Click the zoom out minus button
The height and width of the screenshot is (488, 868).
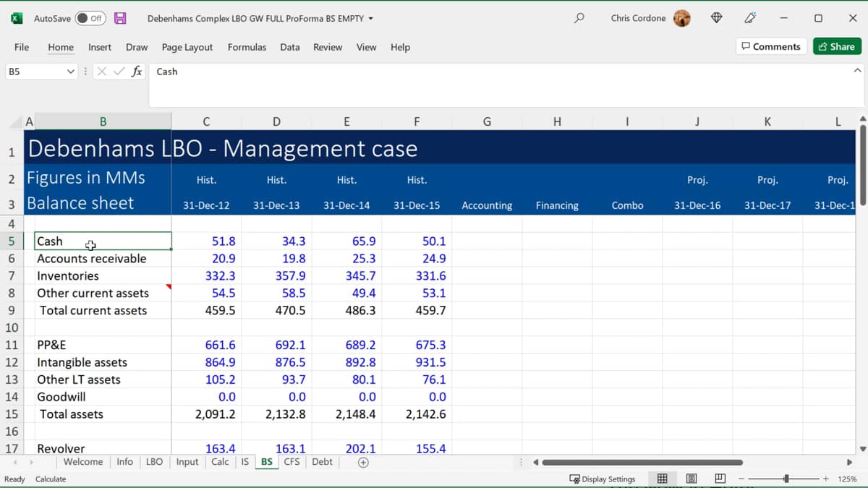742,479
